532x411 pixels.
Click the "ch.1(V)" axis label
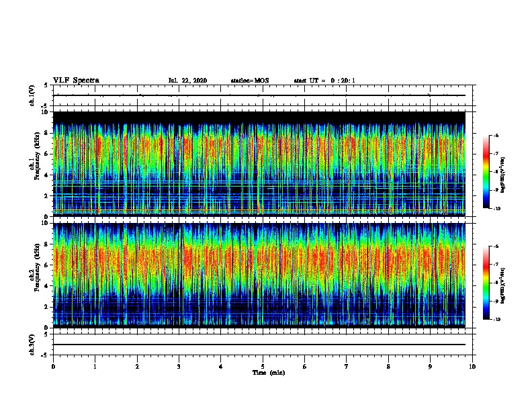pyautogui.click(x=32, y=95)
